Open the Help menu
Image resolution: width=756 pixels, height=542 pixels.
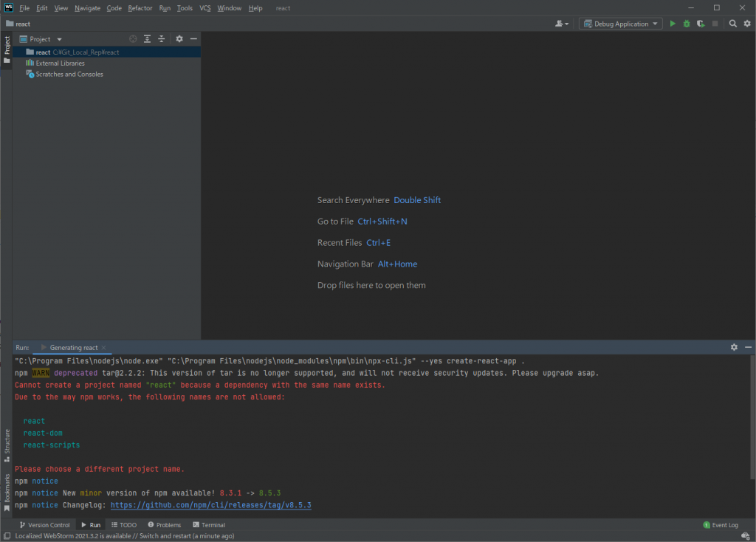pos(255,8)
